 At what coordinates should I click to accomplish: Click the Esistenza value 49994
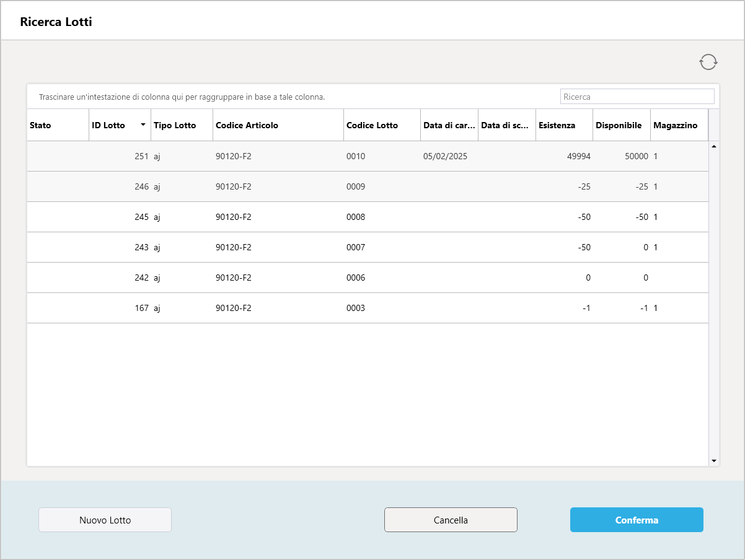[x=579, y=156]
